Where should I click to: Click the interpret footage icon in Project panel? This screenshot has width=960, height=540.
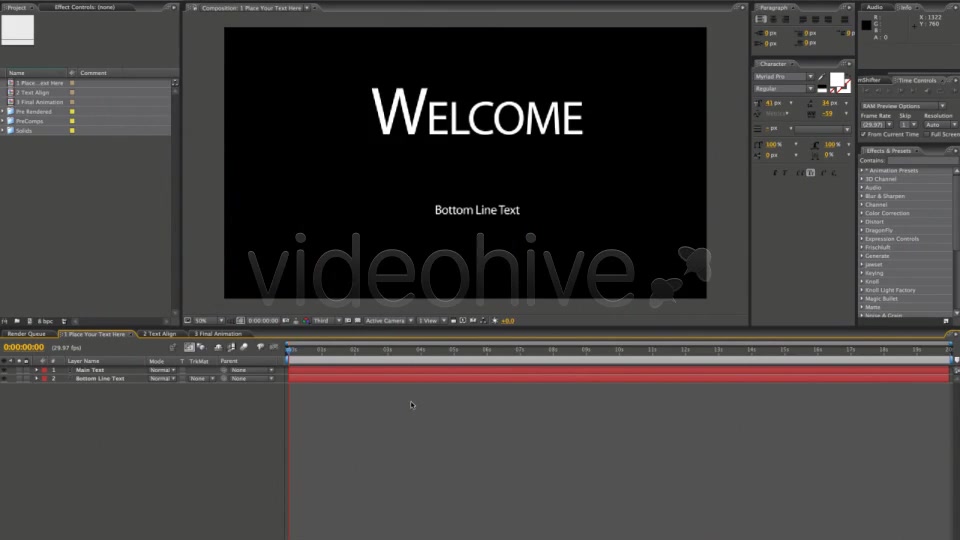coord(5,321)
